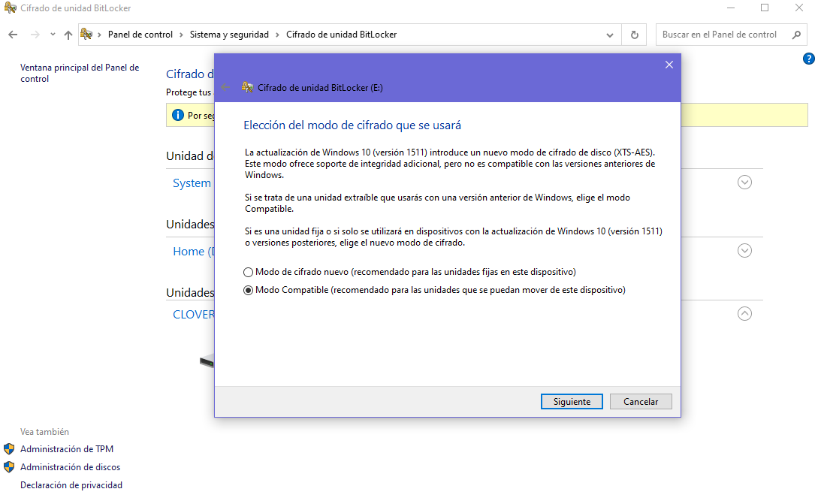Select the new encryption mode radio button
The width and height of the screenshot is (815, 504).
pyautogui.click(x=248, y=272)
